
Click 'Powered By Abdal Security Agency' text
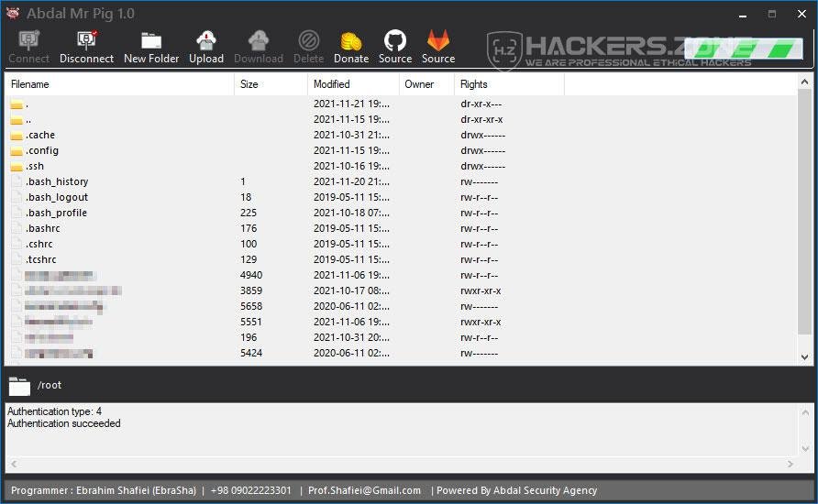pos(516,490)
